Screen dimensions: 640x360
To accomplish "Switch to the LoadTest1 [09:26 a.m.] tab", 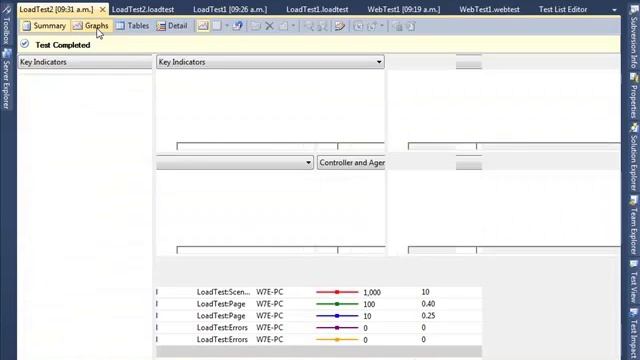I will coord(230,9).
